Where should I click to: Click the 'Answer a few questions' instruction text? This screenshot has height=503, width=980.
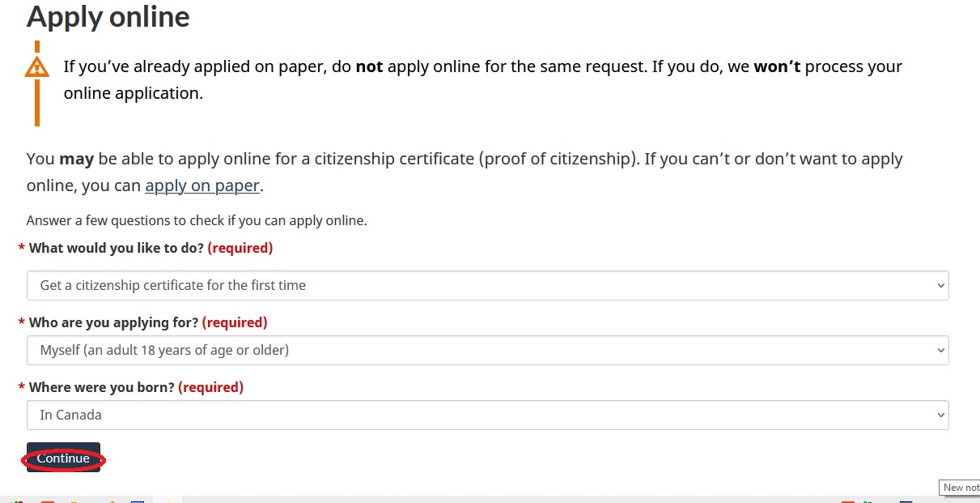click(197, 220)
